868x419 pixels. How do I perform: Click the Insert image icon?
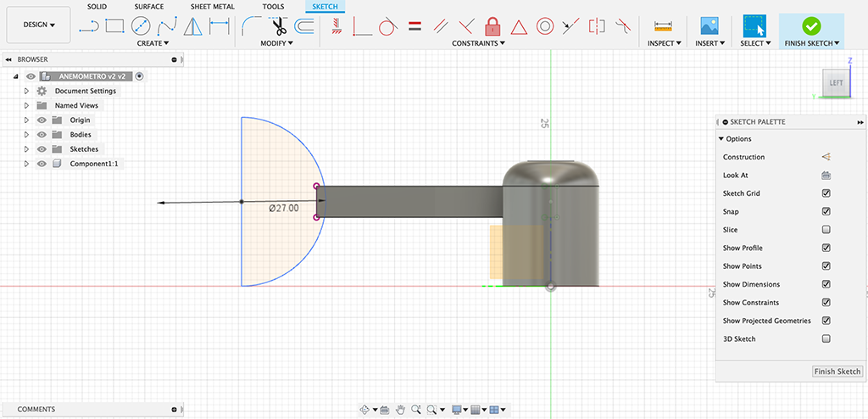(709, 25)
